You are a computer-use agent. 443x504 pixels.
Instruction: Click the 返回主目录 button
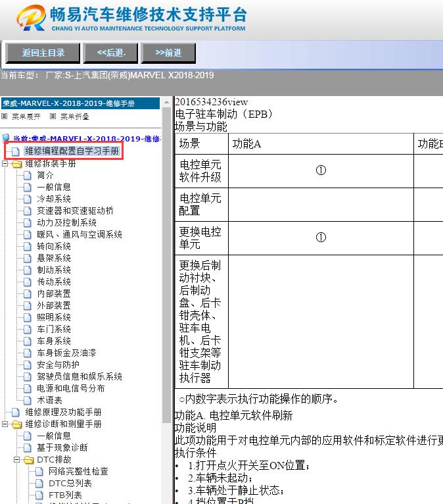43,53
